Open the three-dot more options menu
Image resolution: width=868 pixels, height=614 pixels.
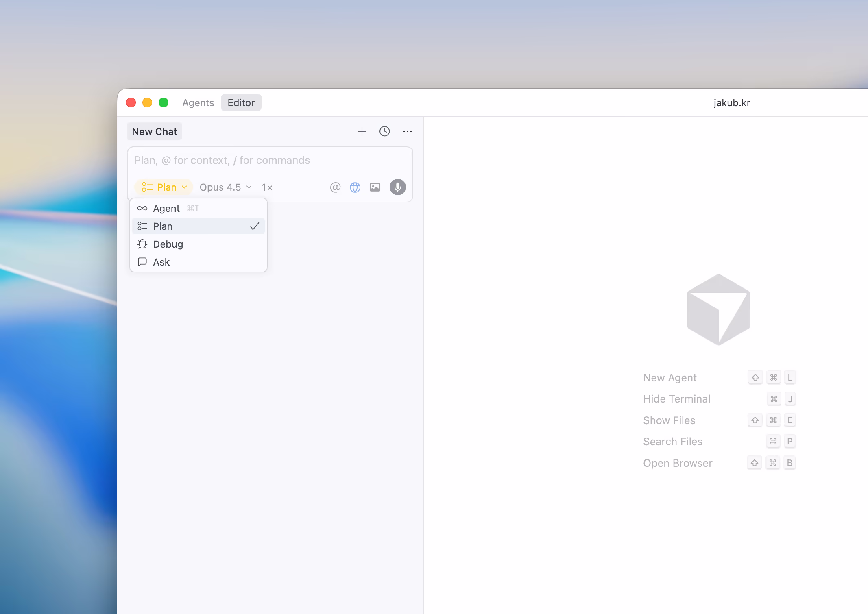pos(407,131)
